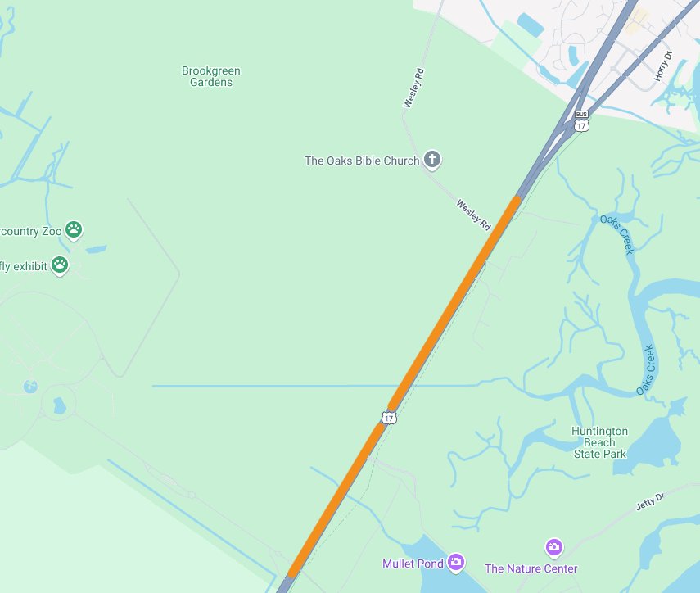700x593 pixels.
Task: Open the Brookgreen Gardens label
Action: click(x=211, y=76)
